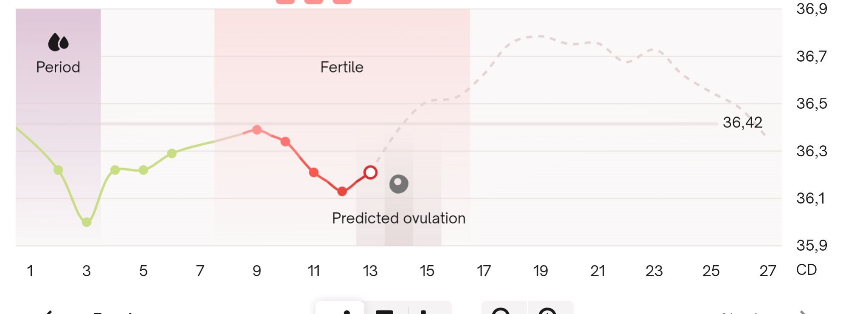Click the gray predicted ovulation marker
The width and height of the screenshot is (868, 314).
(399, 184)
